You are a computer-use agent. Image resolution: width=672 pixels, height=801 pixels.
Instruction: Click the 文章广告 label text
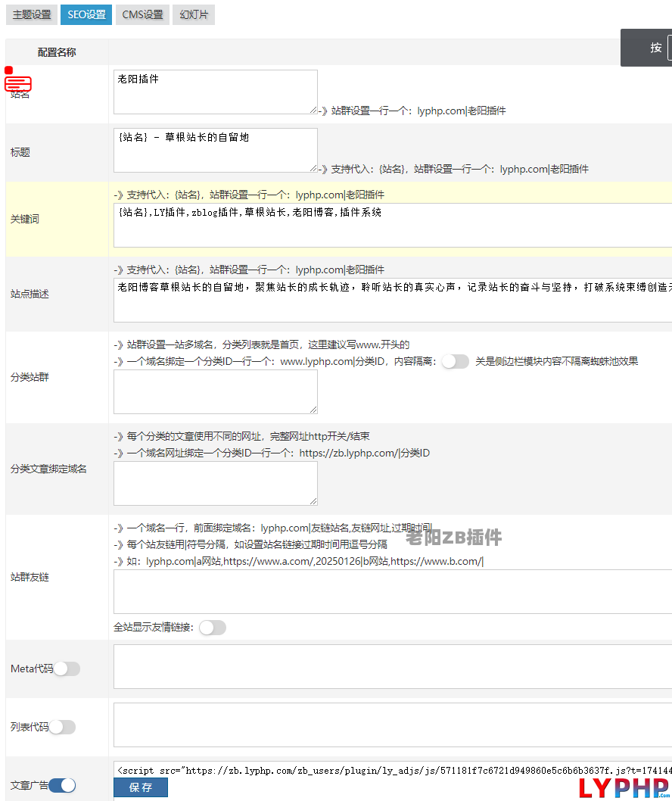[30, 785]
